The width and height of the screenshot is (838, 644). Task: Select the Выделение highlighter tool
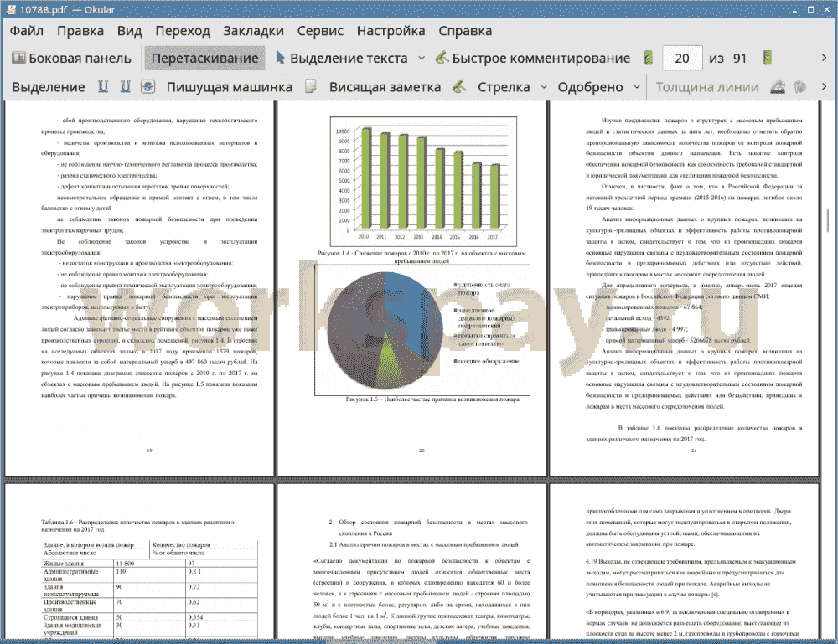coord(48,86)
